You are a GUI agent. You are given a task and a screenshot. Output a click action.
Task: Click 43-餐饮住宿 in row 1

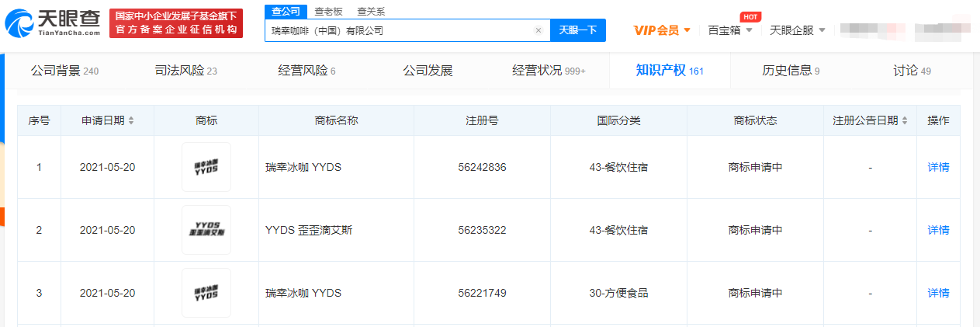coord(618,167)
